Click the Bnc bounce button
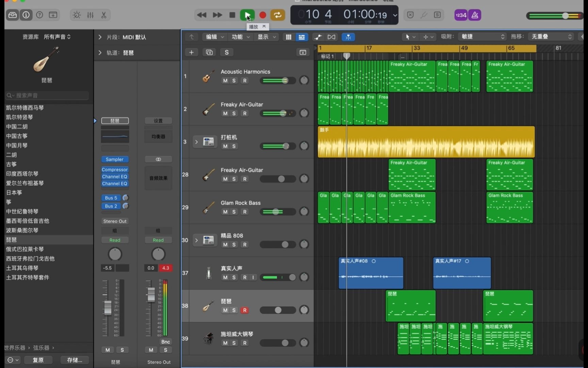This screenshot has width=588, height=368. point(166,342)
